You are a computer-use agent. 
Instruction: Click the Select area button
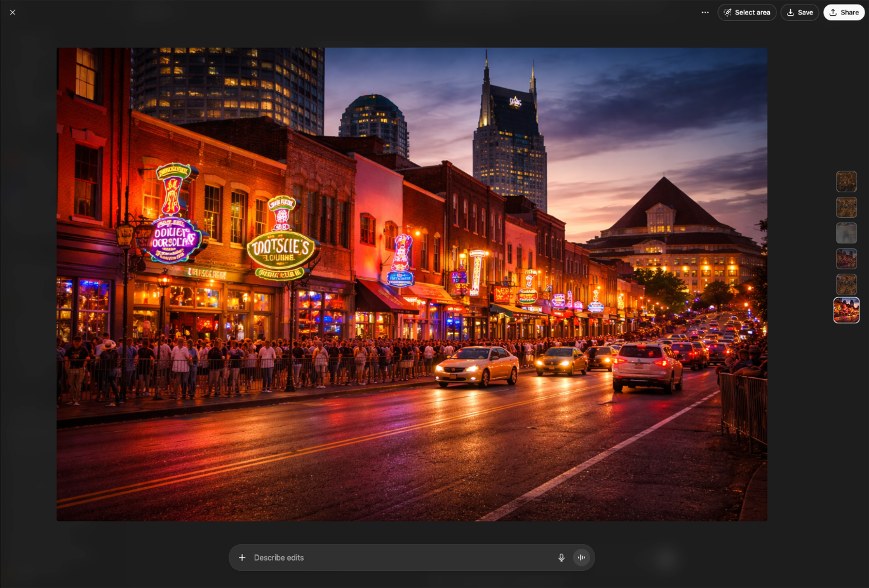pos(752,12)
